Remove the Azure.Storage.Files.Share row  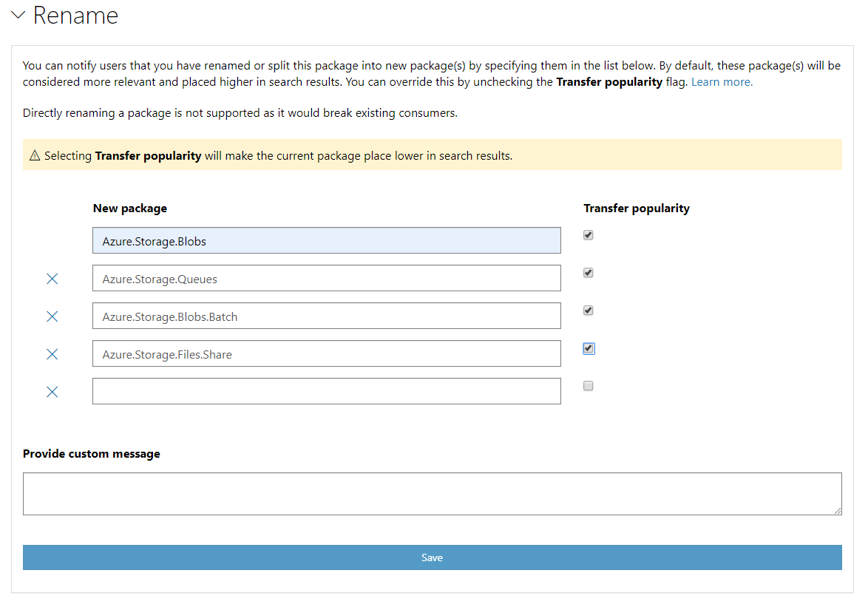coord(52,354)
